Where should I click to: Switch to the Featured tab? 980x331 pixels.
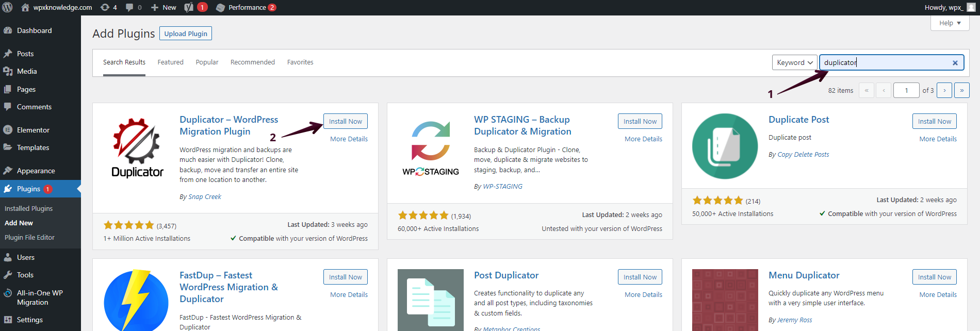[x=170, y=62]
